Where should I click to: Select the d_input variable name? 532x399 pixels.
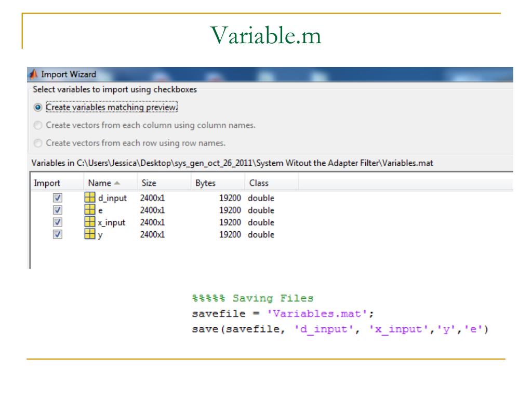(112, 198)
